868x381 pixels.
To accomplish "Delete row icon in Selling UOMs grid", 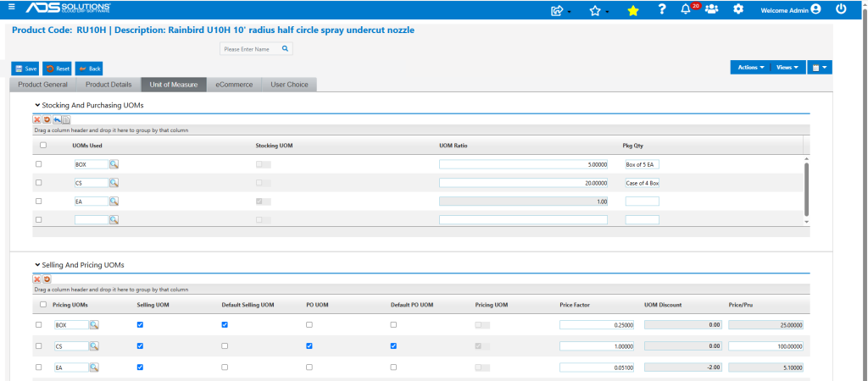I will pyautogui.click(x=37, y=279).
